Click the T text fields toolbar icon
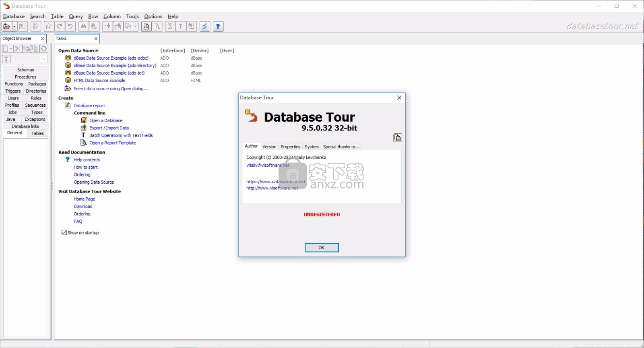Screen dimensions: 644x348 point(181,27)
